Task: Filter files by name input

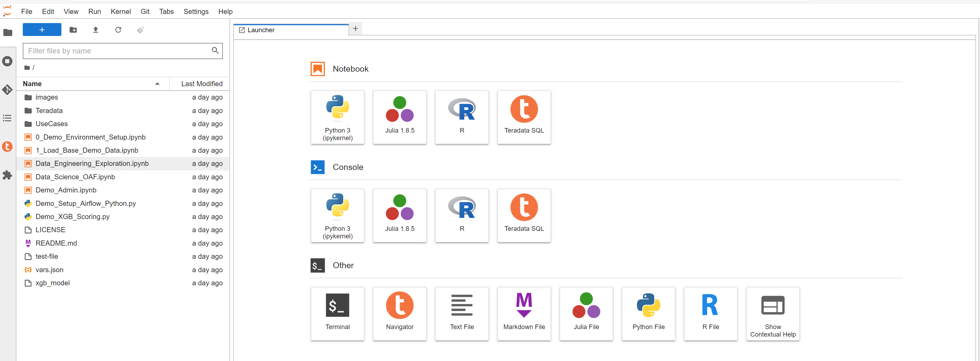Action: click(123, 51)
